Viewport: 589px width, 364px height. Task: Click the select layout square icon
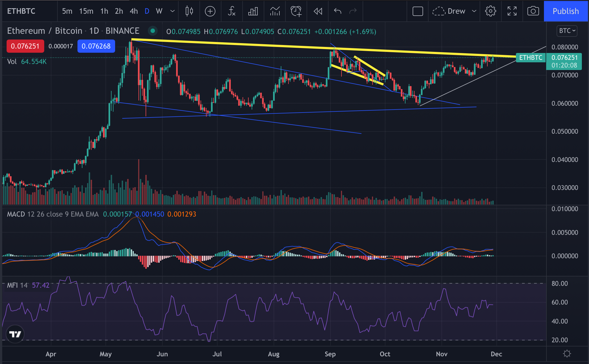point(418,11)
